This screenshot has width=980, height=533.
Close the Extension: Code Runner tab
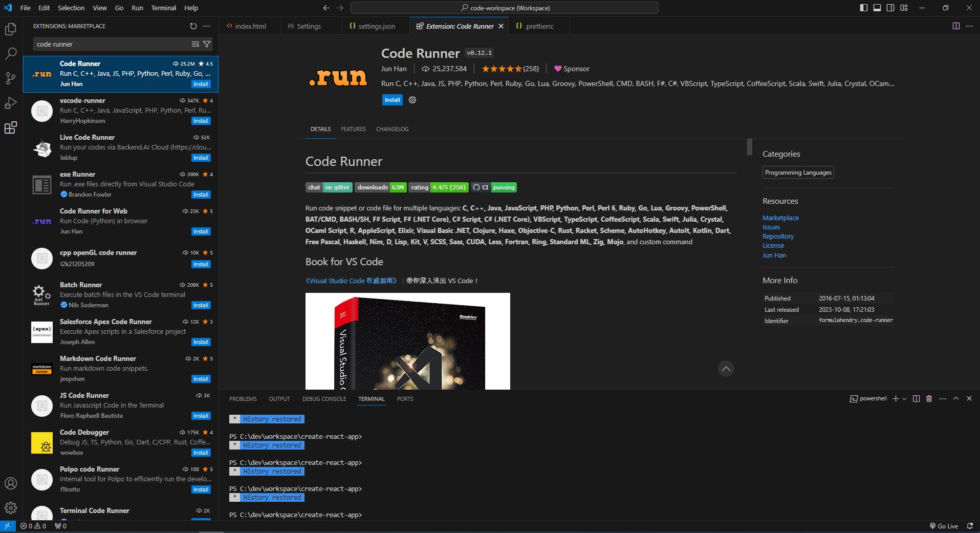click(501, 26)
